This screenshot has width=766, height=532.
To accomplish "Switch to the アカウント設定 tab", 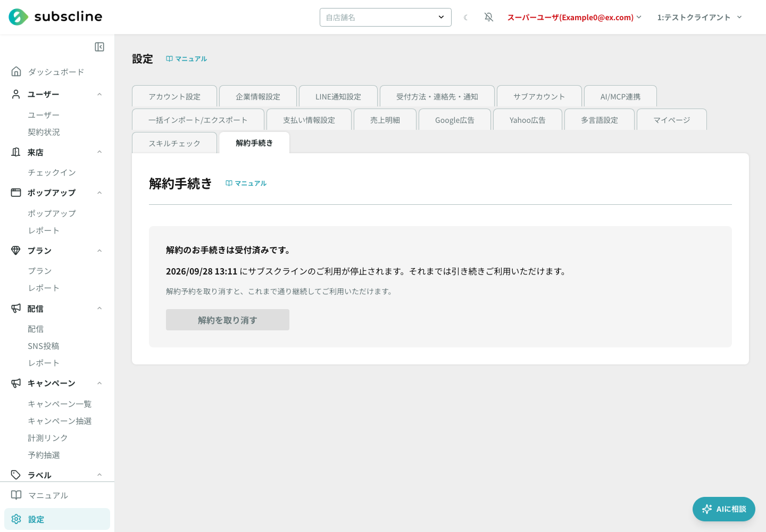I will tap(174, 96).
